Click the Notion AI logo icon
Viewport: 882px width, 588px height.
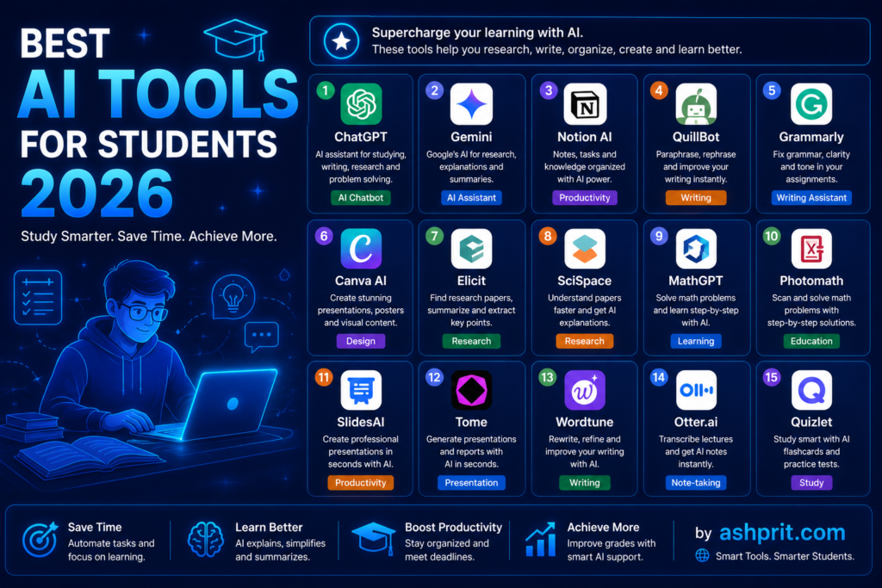[x=585, y=104]
